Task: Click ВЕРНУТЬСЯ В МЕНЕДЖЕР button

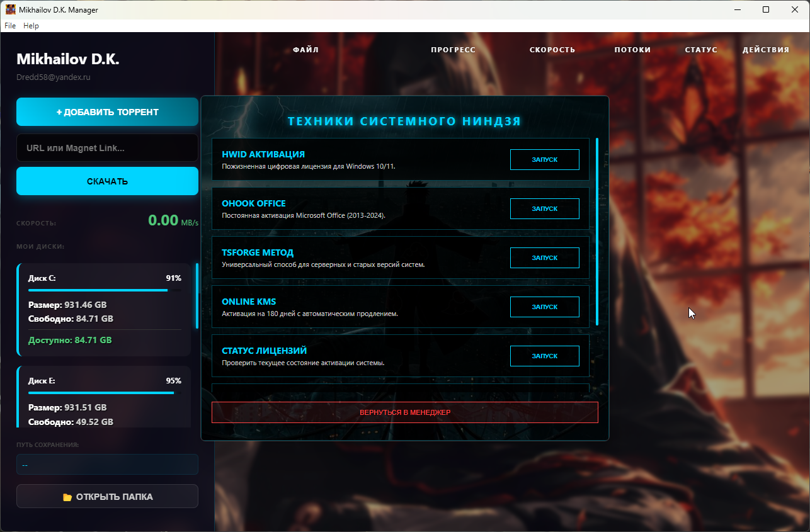Action: (405, 412)
